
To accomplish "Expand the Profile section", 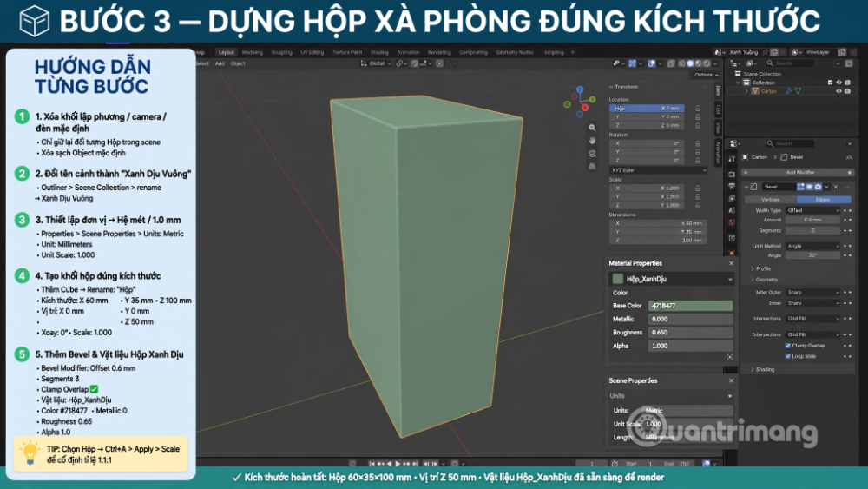I will pos(760,268).
